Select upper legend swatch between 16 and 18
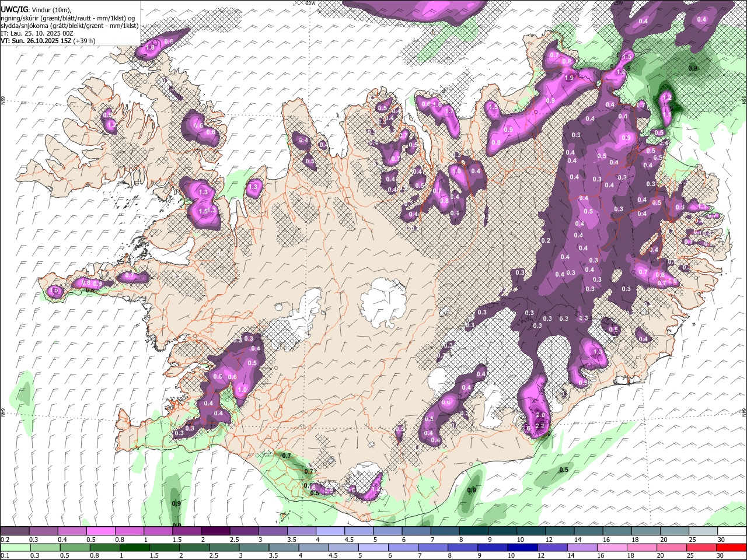Screen dimensions: 747x560 click(x=616, y=531)
